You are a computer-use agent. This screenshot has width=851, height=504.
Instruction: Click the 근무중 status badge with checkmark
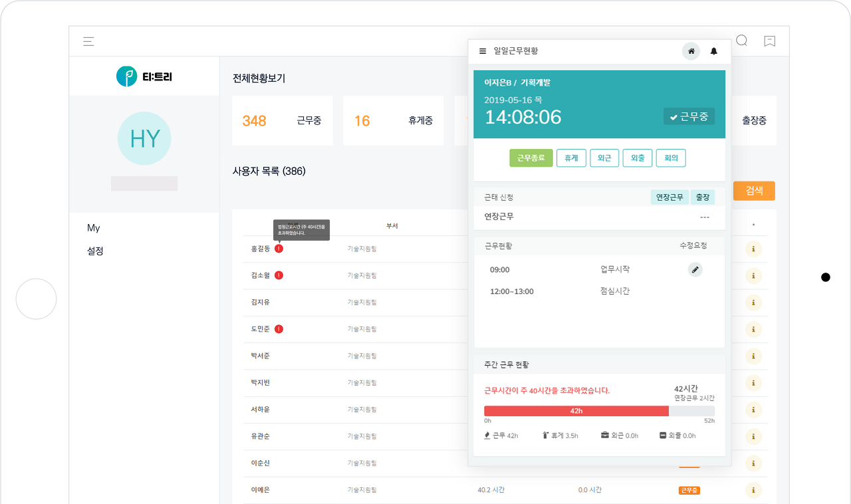click(x=689, y=116)
